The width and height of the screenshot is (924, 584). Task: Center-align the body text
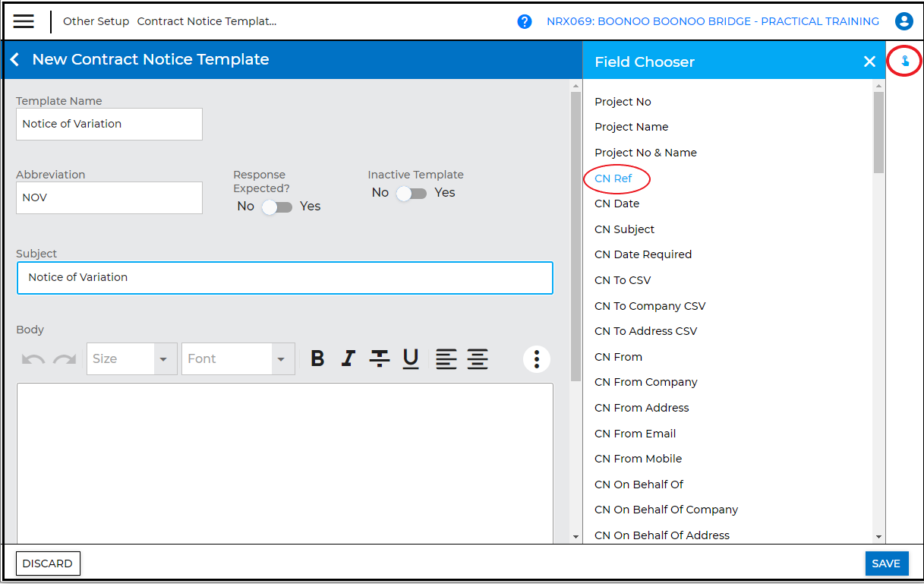pos(478,358)
